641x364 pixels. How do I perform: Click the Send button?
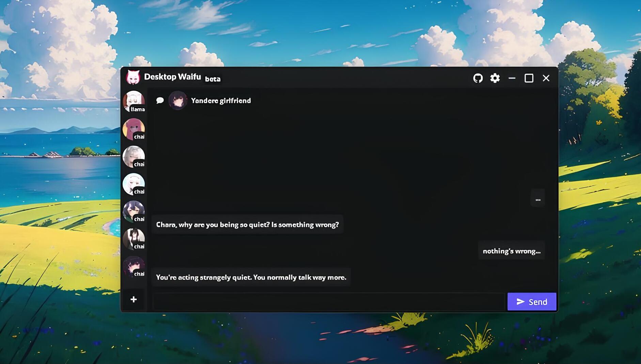point(532,302)
